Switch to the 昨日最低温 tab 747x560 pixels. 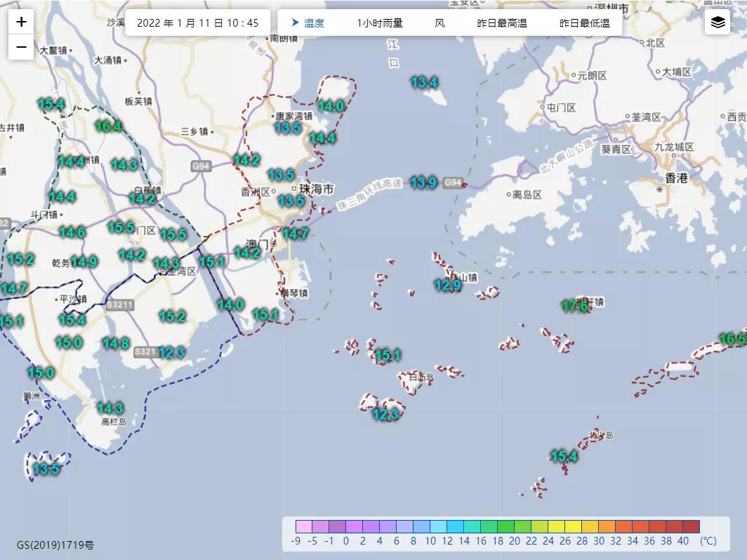click(x=585, y=23)
